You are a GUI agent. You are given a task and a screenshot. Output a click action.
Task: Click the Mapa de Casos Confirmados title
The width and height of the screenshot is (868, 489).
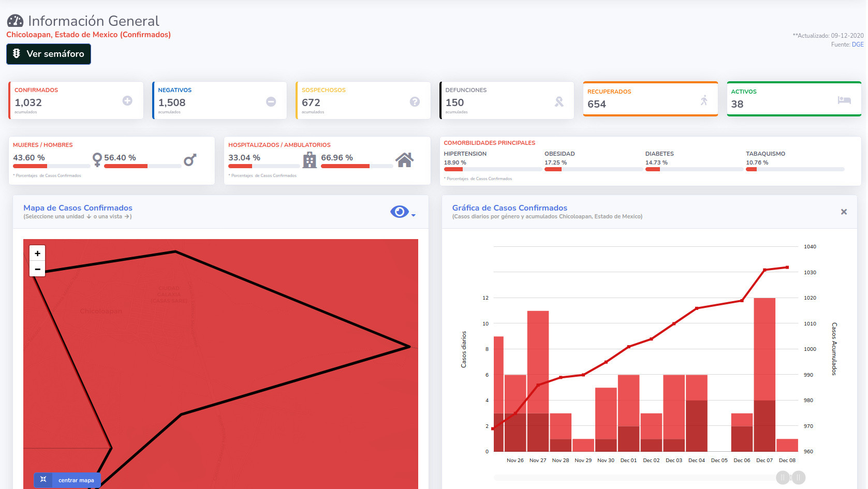[78, 208]
